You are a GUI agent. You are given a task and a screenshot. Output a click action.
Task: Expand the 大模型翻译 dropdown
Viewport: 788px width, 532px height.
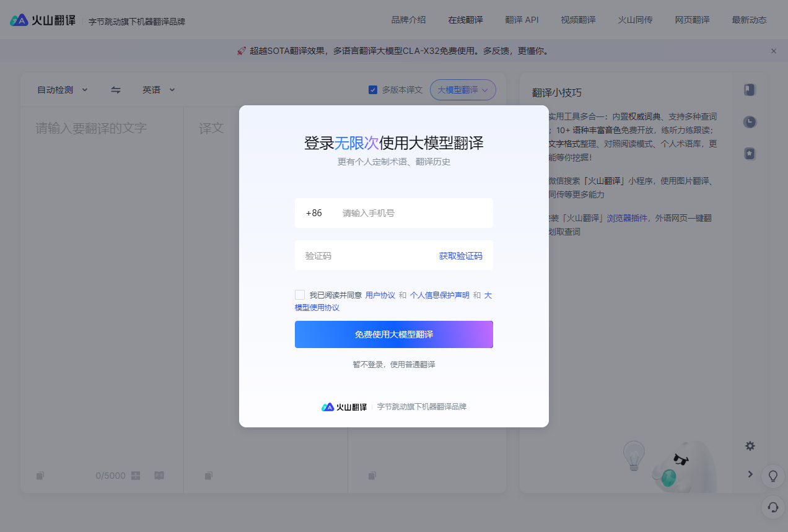(x=463, y=89)
